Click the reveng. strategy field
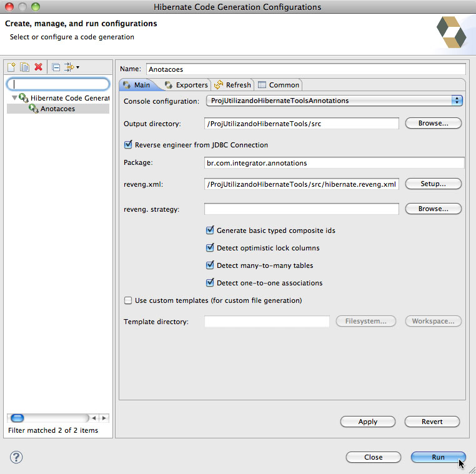Image resolution: width=476 pixels, height=474 pixels. 302,209
